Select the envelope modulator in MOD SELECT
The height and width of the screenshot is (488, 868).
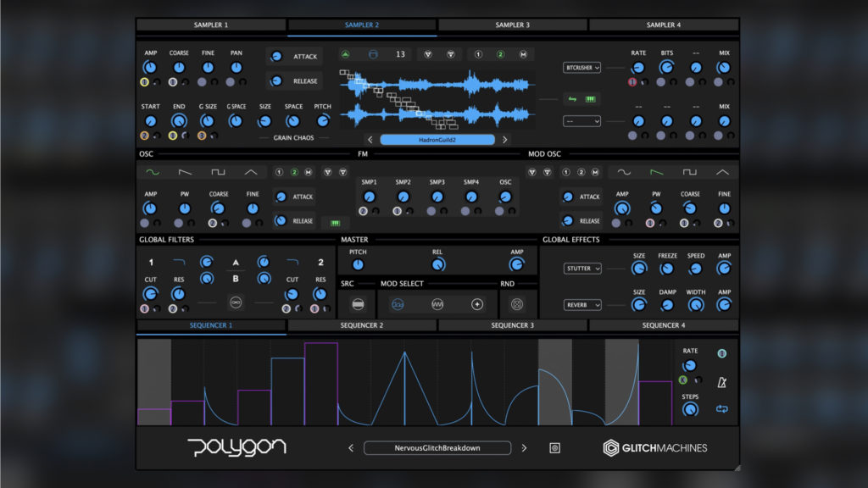398,304
